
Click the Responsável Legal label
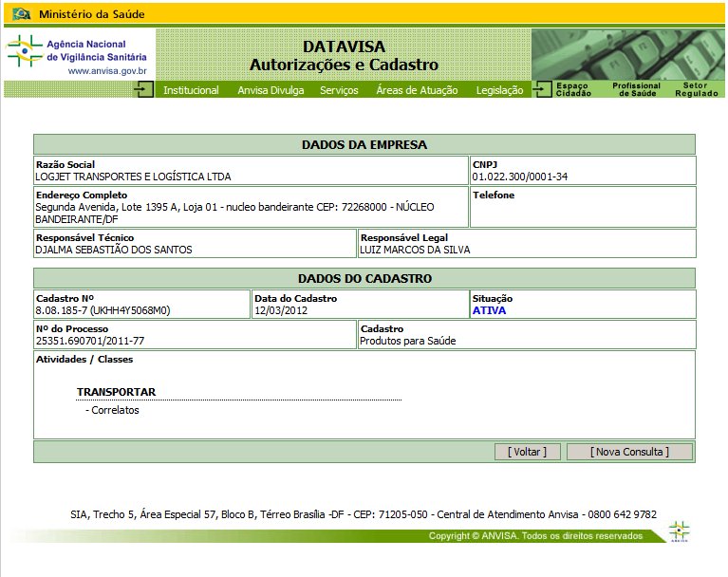pyautogui.click(x=404, y=237)
